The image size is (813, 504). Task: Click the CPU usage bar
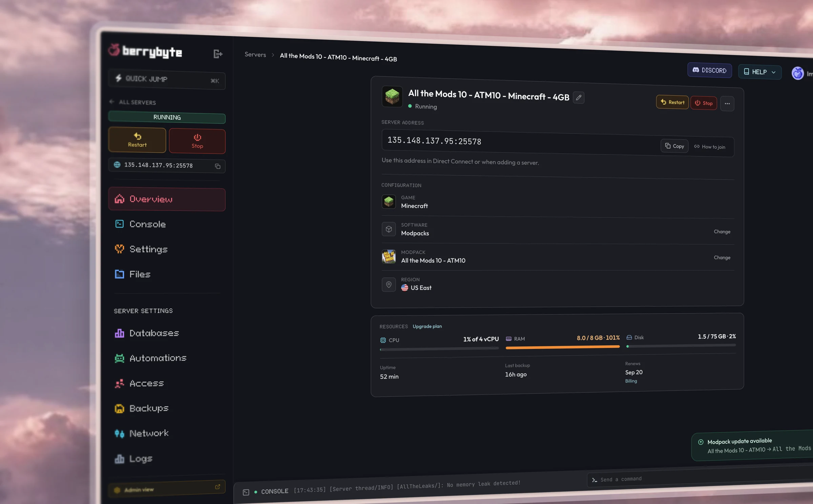[439, 349]
